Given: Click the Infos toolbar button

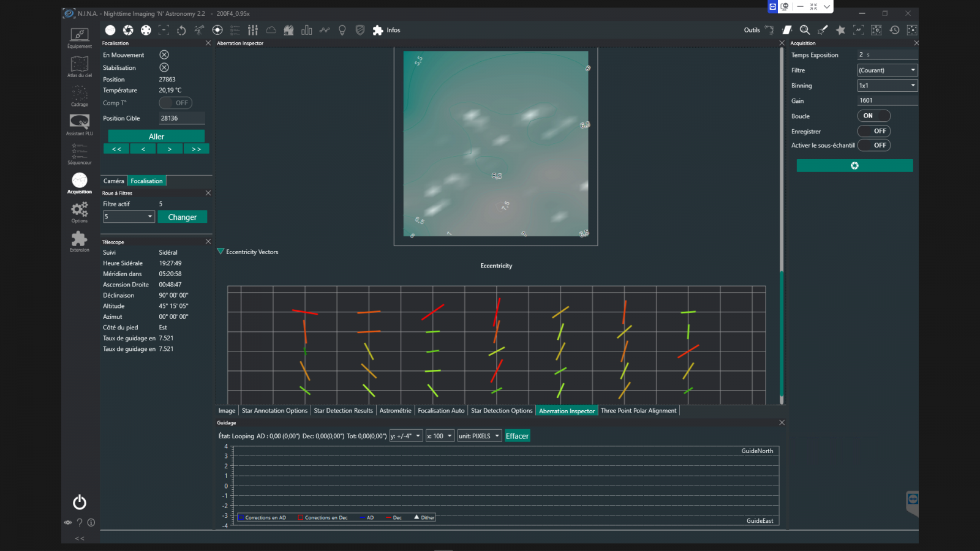Looking at the screenshot, I should coord(386,30).
